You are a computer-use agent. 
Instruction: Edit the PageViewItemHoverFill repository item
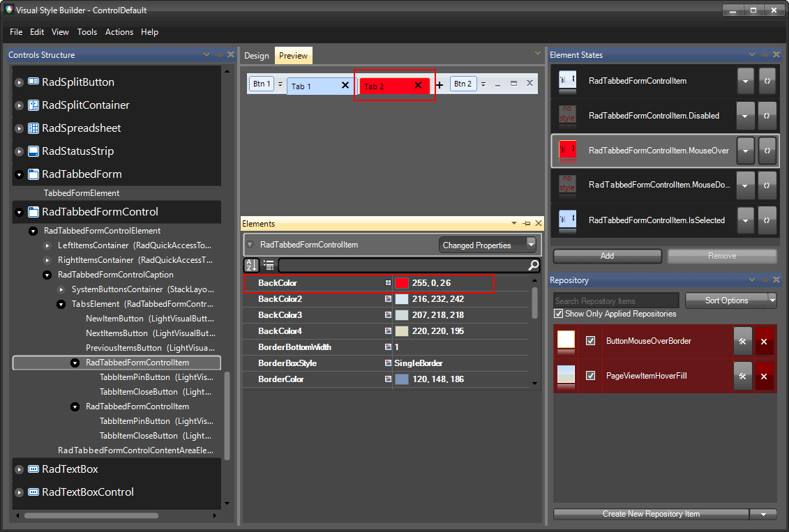[x=743, y=376]
